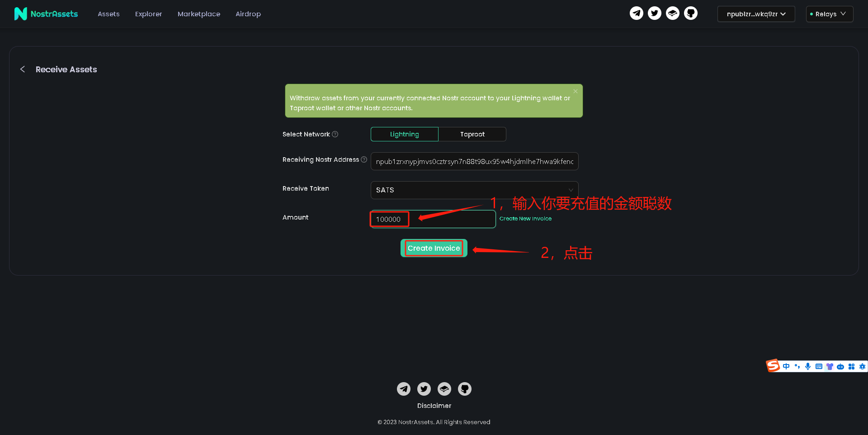868x435 pixels.
Task: Select the Taproot network option
Action: (x=472, y=134)
